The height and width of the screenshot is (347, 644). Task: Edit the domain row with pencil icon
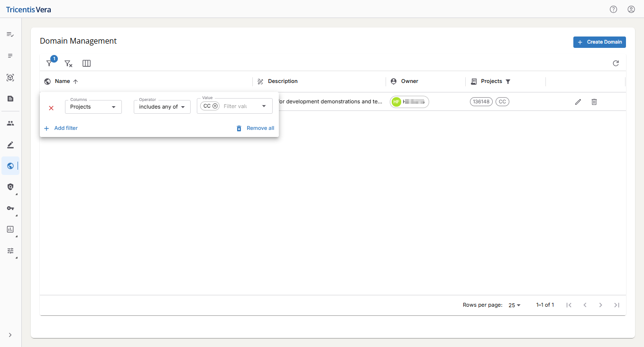(x=578, y=102)
